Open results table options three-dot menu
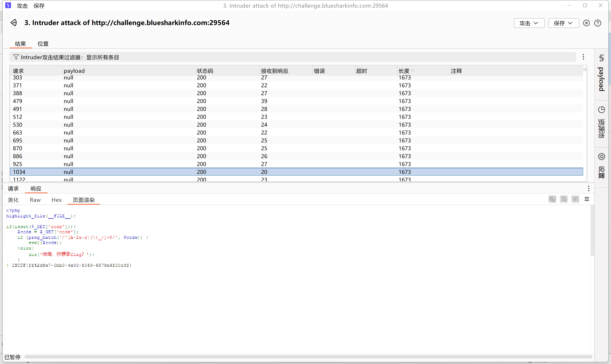 coord(583,57)
